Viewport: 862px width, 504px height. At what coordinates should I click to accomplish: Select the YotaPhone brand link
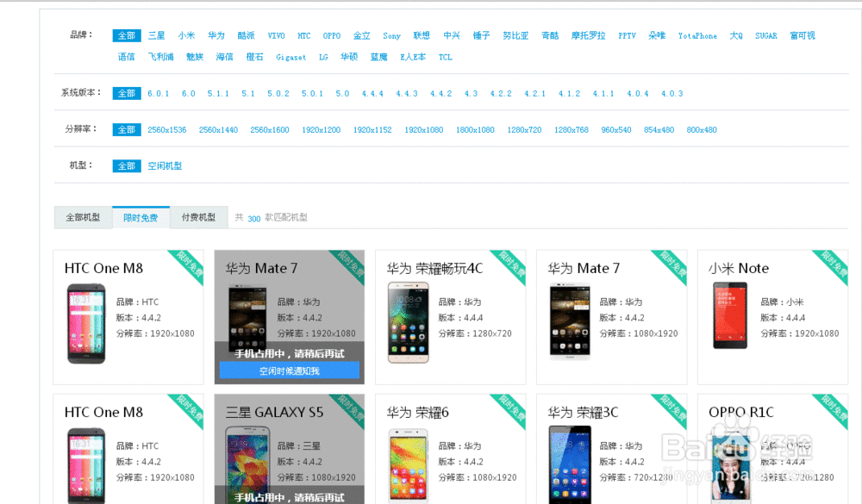pyautogui.click(x=697, y=35)
